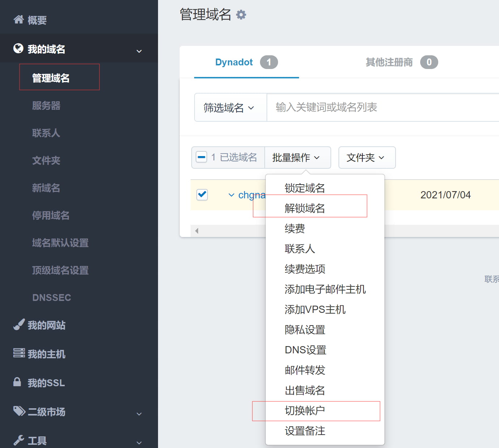Select the 我的域名 globe icon
The width and height of the screenshot is (499, 448).
coord(17,49)
